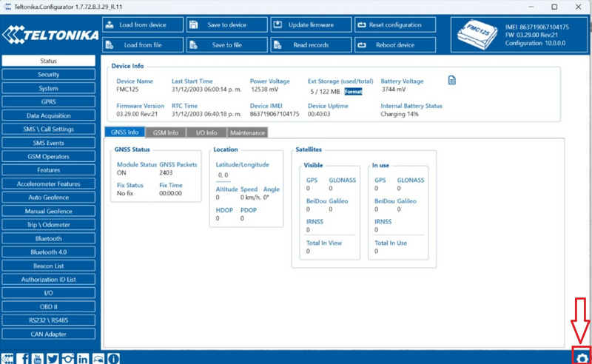The width and height of the screenshot is (592, 364).
Task: Click the Fix Time value 00:00:00
Action: [170, 193]
